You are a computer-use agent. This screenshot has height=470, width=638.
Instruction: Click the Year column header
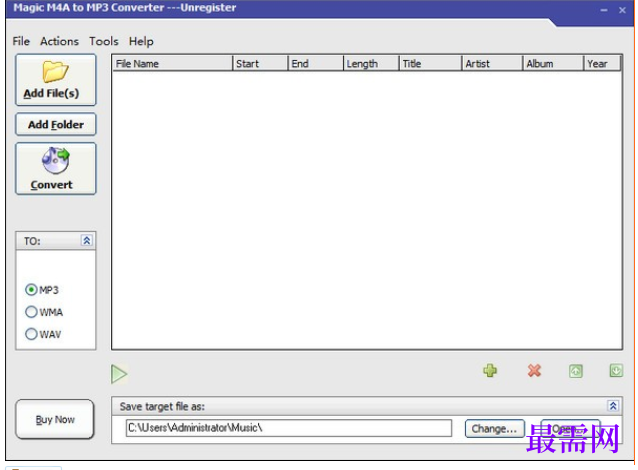coord(603,63)
